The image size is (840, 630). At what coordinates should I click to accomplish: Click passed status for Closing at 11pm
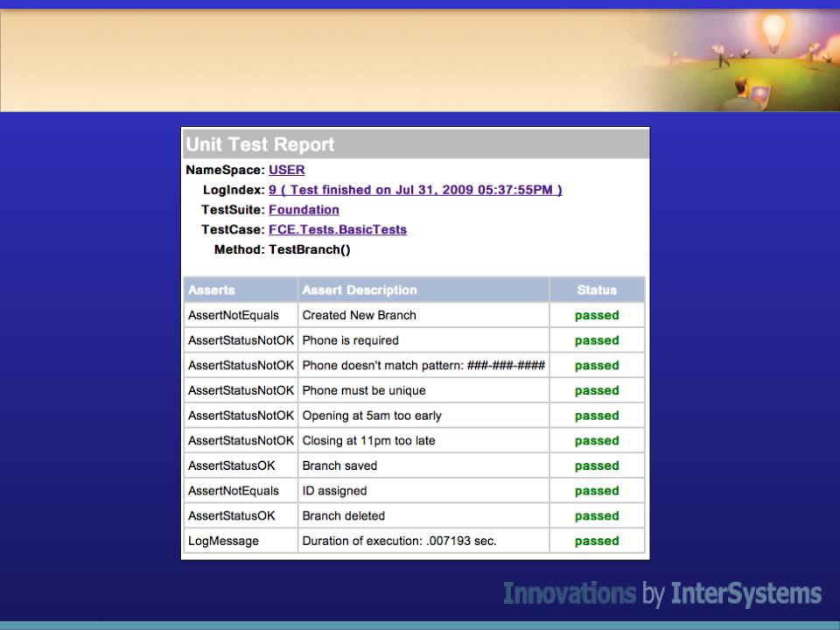click(x=597, y=440)
